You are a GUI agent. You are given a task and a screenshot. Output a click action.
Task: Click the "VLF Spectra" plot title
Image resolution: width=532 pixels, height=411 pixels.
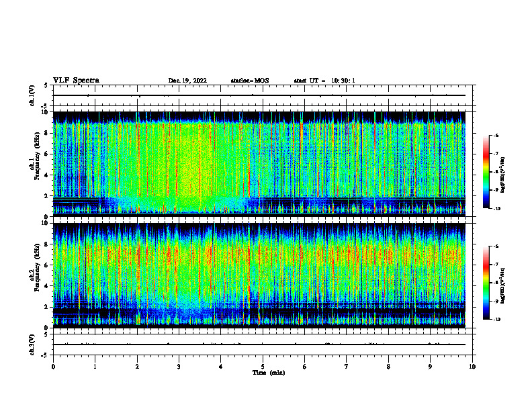pos(76,81)
